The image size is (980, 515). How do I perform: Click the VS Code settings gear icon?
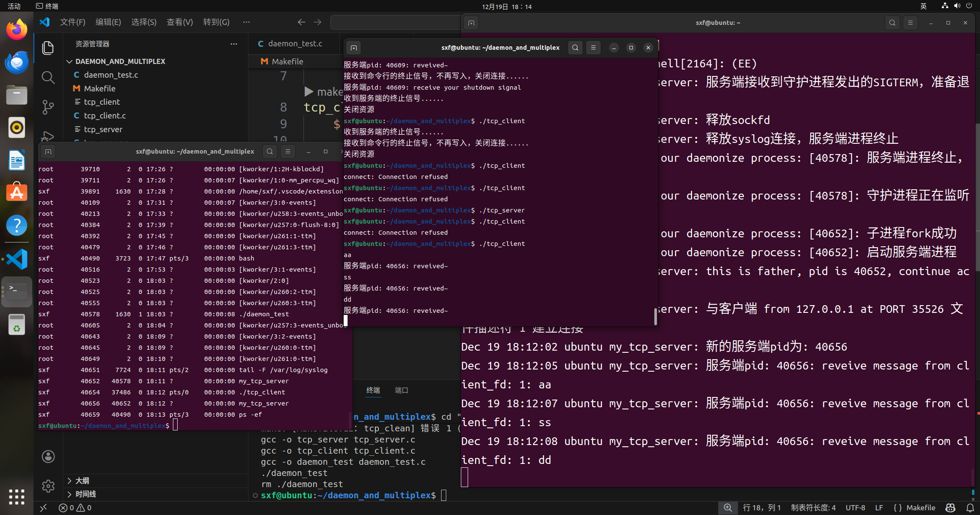(x=48, y=486)
